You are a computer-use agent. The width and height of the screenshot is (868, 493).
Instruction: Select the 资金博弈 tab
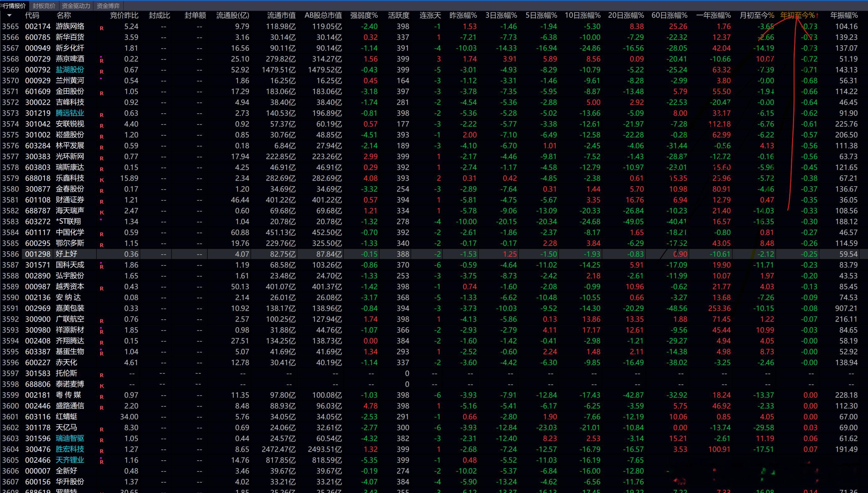click(108, 6)
